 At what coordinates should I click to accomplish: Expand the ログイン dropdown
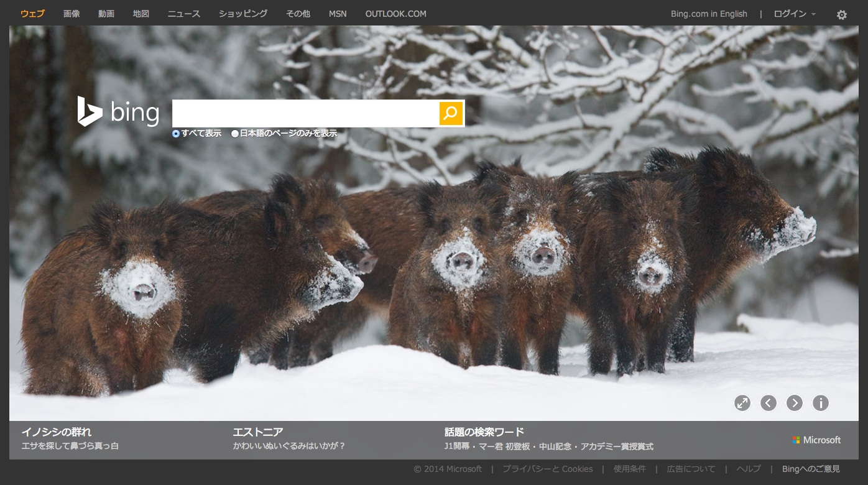[794, 14]
